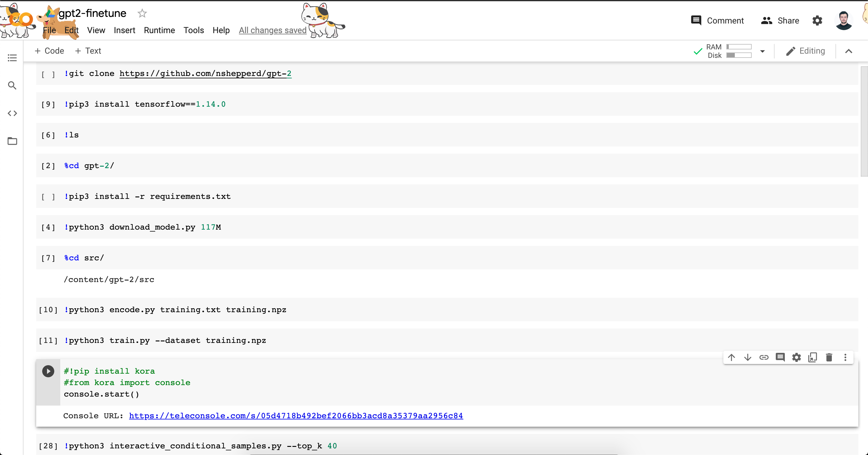Open the Tools menu
The height and width of the screenshot is (455, 868).
coord(193,30)
